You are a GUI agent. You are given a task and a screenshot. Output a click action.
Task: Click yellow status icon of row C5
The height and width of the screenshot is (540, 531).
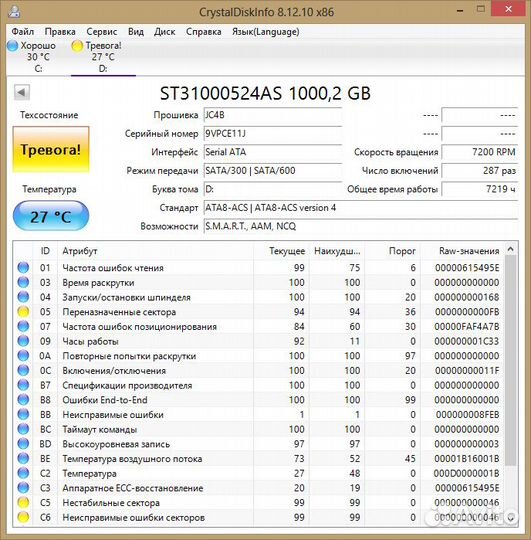tap(23, 503)
